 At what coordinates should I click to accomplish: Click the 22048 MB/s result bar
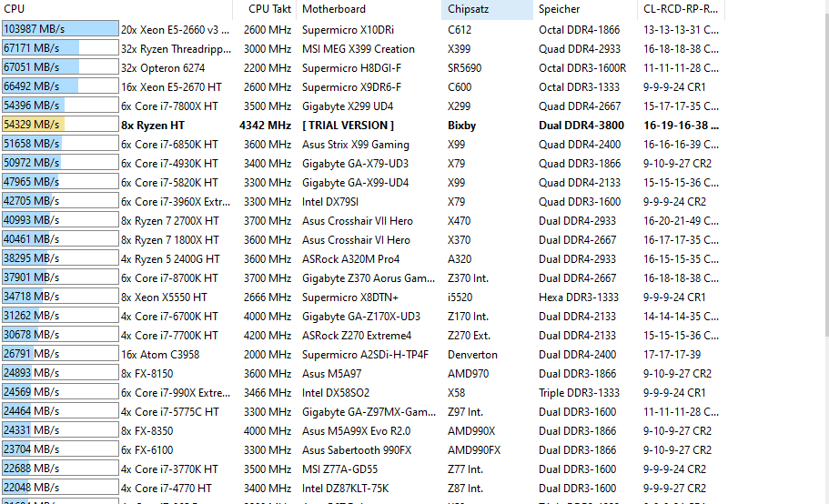click(60, 487)
